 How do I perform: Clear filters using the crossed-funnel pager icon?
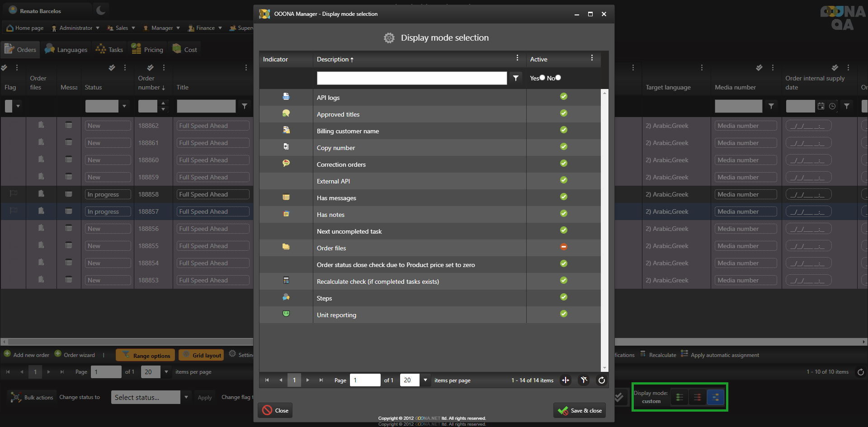click(x=584, y=380)
